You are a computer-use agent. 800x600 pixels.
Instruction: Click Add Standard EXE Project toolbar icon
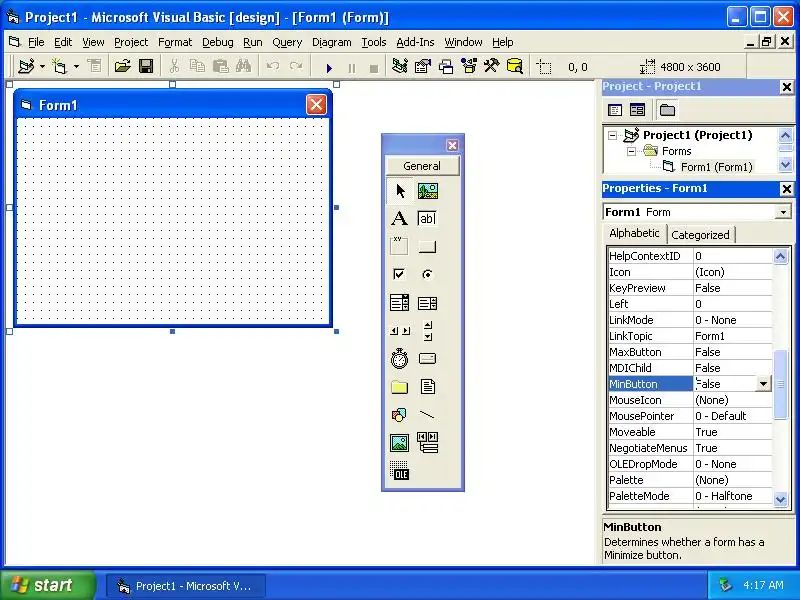click(x=26, y=66)
